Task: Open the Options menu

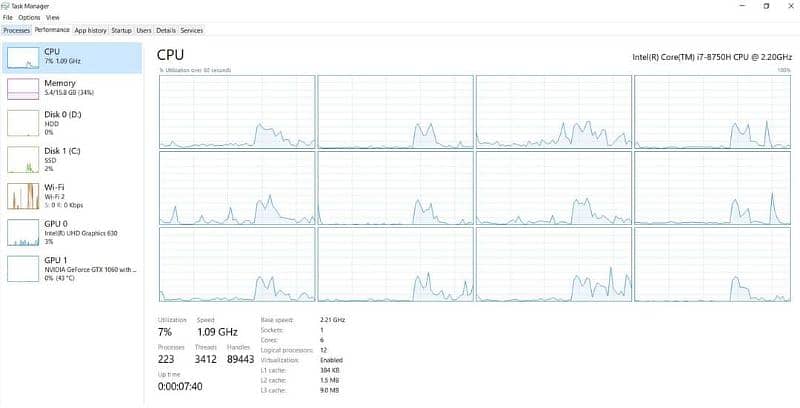Action: (x=29, y=17)
